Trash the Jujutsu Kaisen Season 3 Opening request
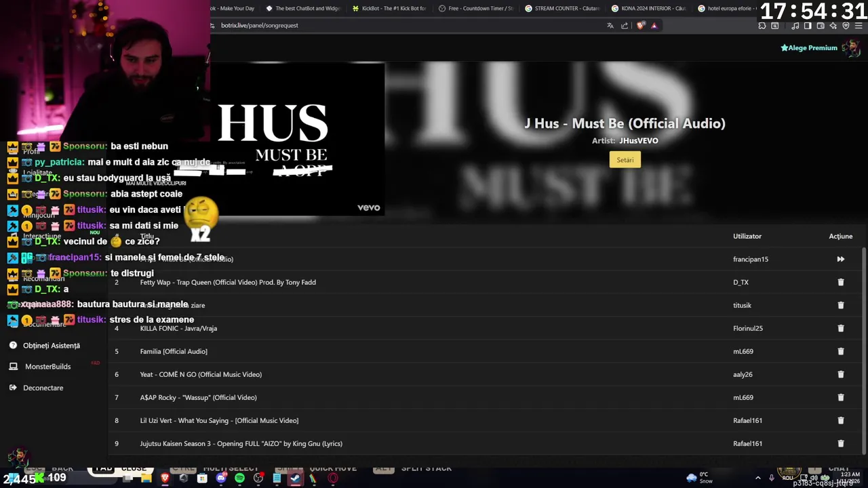 [840, 443]
